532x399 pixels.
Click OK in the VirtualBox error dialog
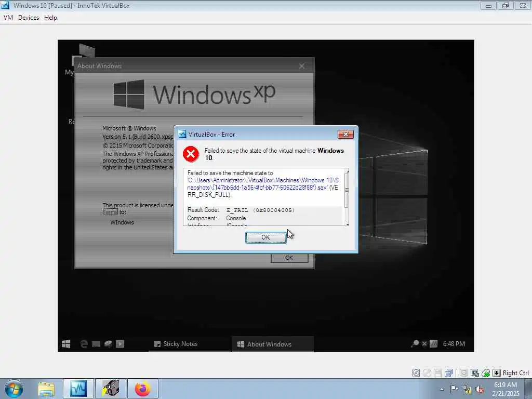(265, 237)
